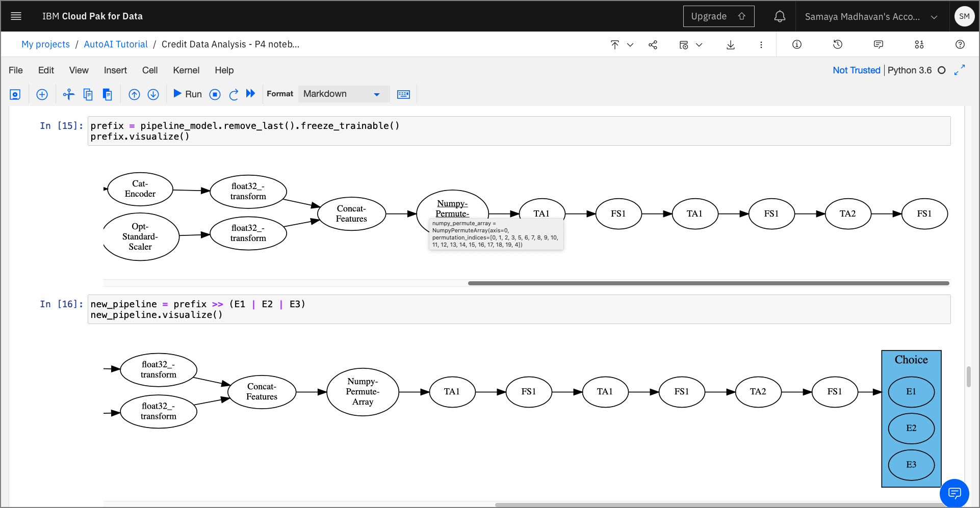This screenshot has width=980, height=508.
Task: Click the save notebook icon
Action: pyautogui.click(x=15, y=94)
